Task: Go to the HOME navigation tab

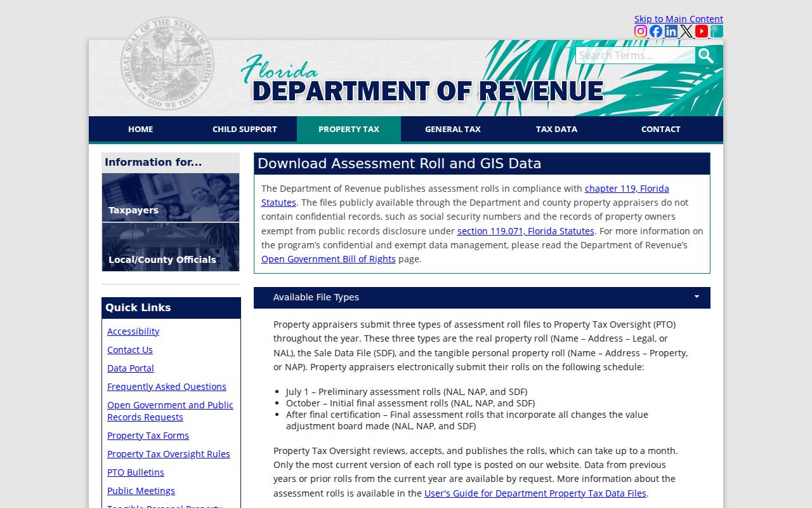Action: point(141,129)
